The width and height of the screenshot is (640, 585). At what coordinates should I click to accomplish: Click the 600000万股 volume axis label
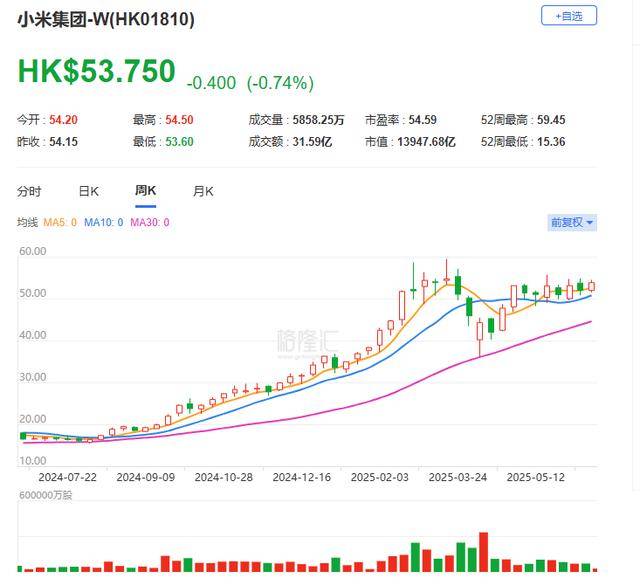(x=46, y=495)
